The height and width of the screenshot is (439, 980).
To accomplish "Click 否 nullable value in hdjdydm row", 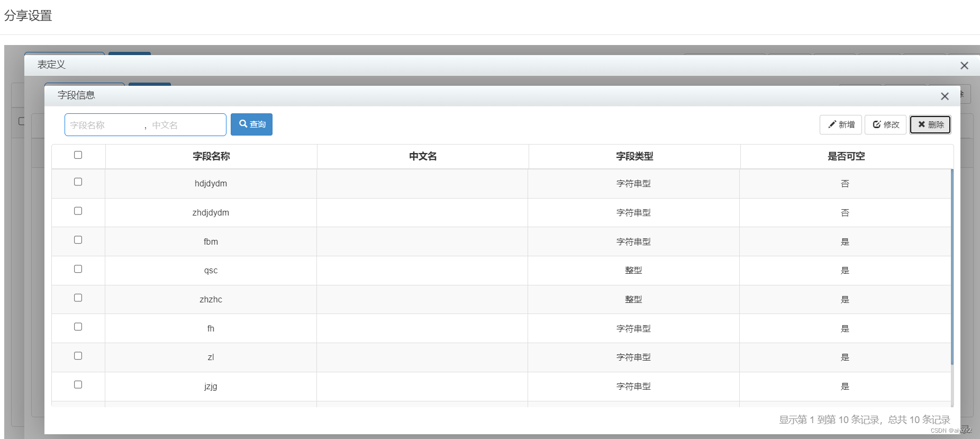I will pos(845,184).
